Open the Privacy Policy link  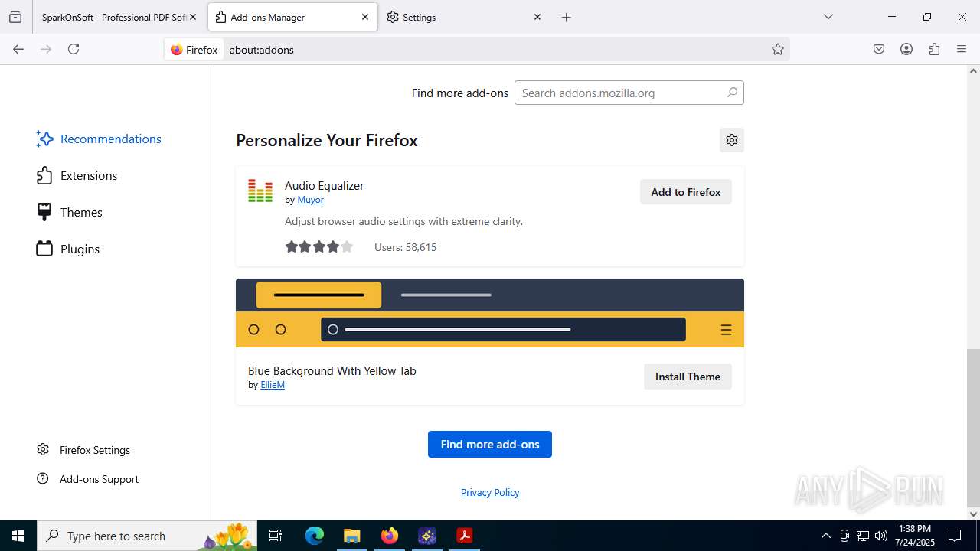coord(490,492)
